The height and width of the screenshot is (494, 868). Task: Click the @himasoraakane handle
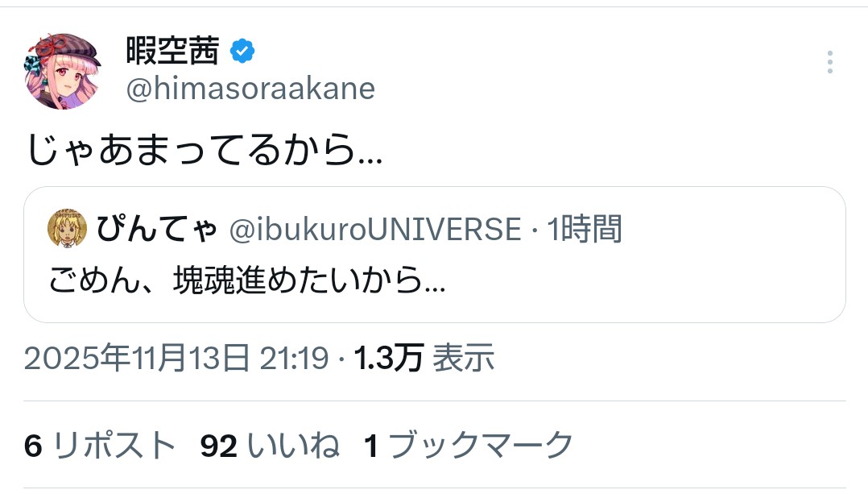click(x=250, y=89)
